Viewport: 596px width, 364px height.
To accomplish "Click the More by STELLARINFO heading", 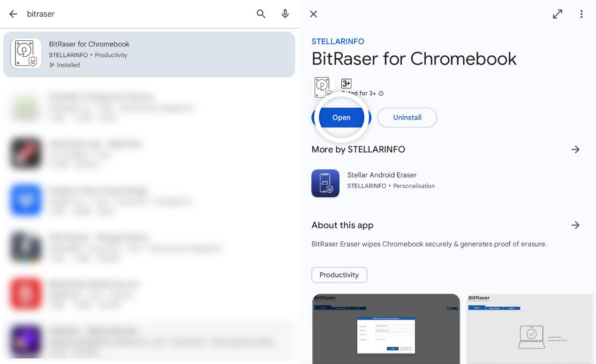I will pos(358,149).
